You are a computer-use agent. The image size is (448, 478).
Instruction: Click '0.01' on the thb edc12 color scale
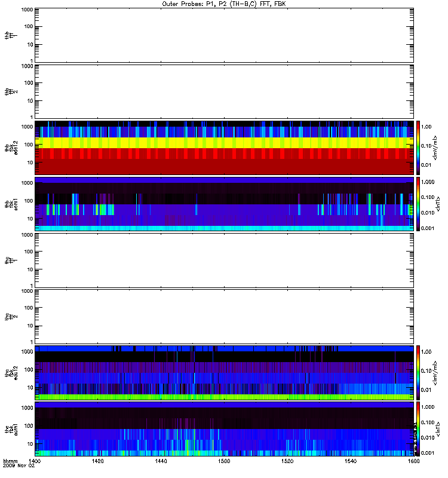(426, 165)
